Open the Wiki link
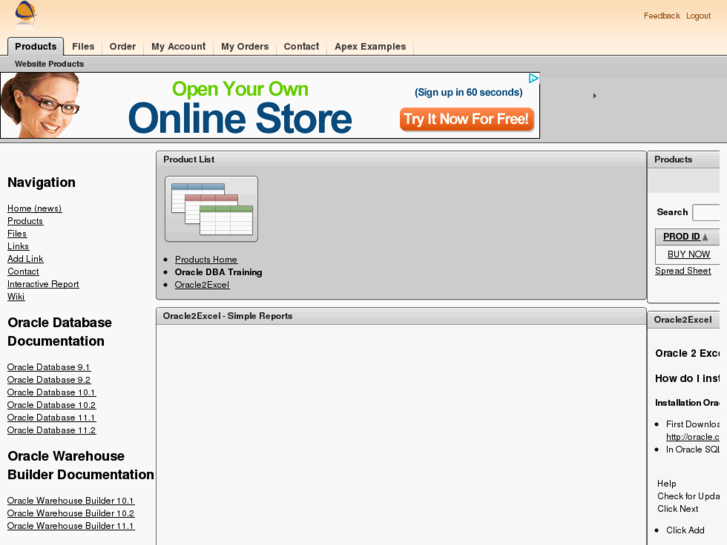727x545 pixels. click(x=16, y=296)
